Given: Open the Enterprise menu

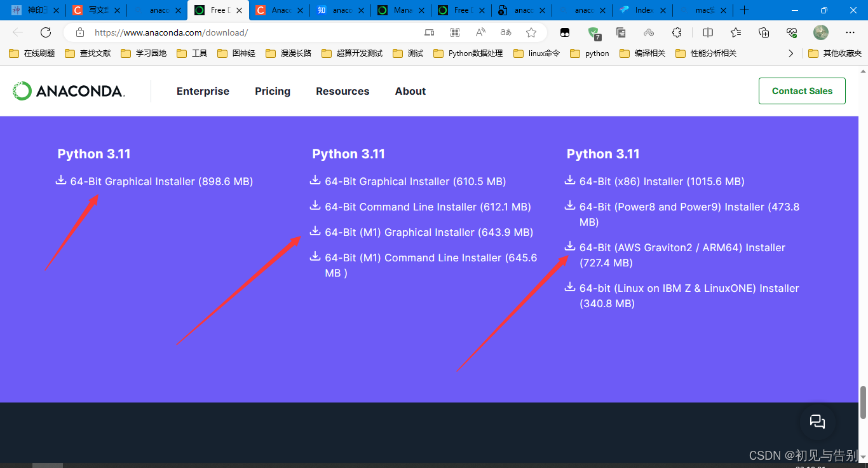Looking at the screenshot, I should 203,91.
